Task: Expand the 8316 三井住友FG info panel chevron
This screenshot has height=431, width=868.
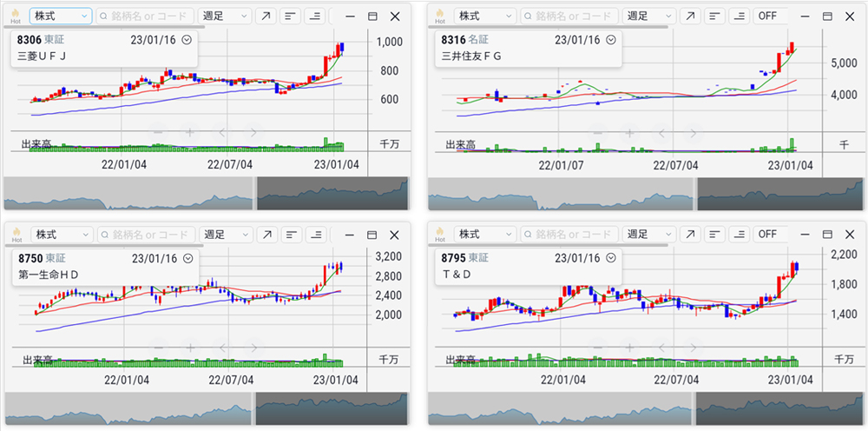Action: coord(610,39)
